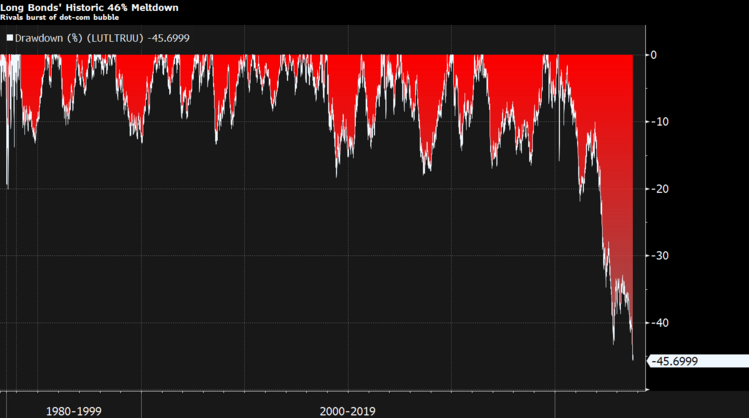Viewport: 749px width, 418px height.
Task: Click the '-10' y-axis label
Action: point(660,122)
